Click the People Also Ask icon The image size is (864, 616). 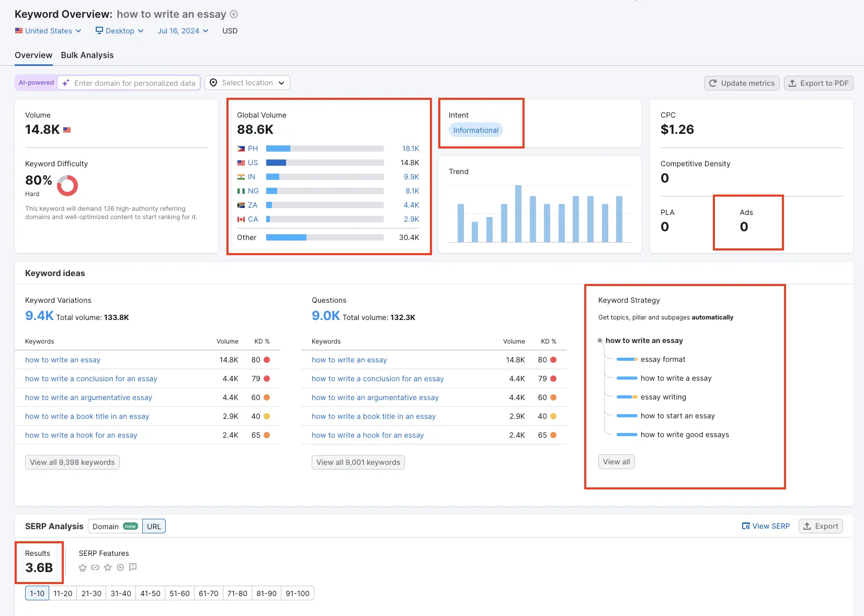pos(133,567)
